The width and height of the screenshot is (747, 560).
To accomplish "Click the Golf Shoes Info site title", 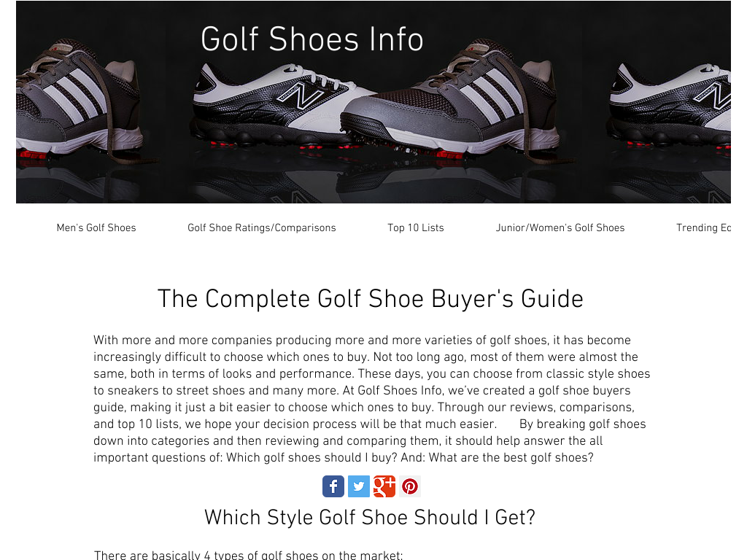I will [312, 39].
